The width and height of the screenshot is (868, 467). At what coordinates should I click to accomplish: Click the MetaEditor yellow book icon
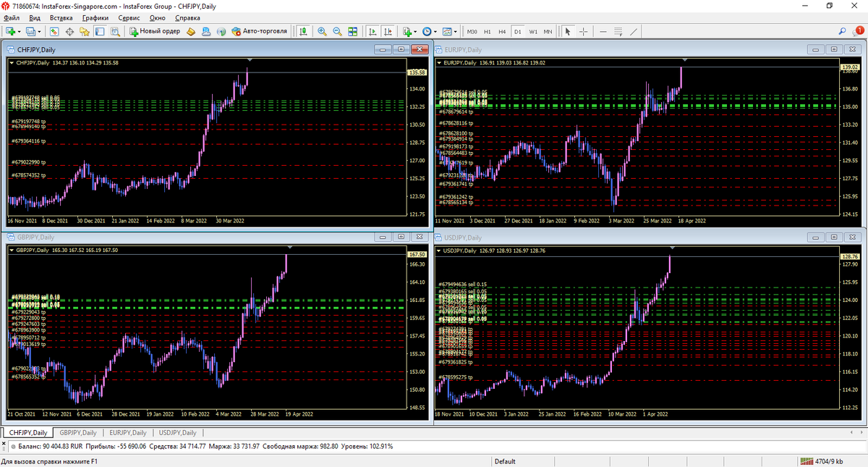[x=191, y=31]
